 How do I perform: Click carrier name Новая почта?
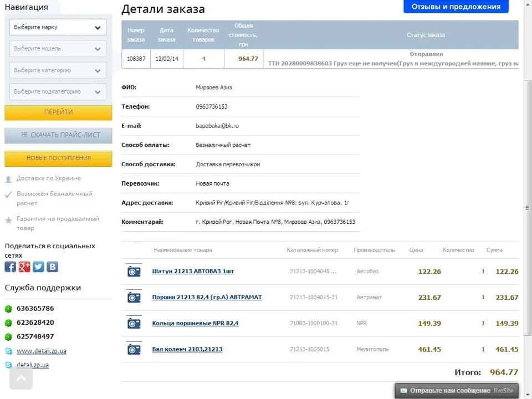pos(212,183)
